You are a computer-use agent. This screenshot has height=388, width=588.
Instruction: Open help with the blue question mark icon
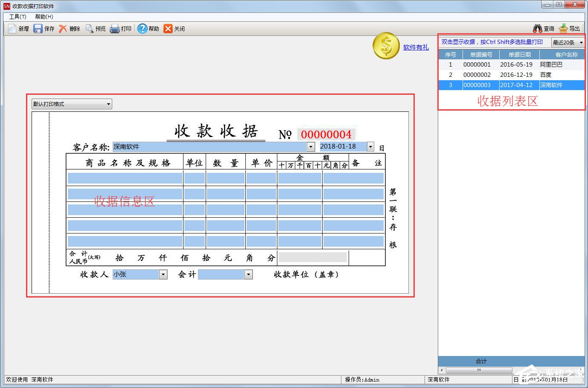(x=142, y=29)
